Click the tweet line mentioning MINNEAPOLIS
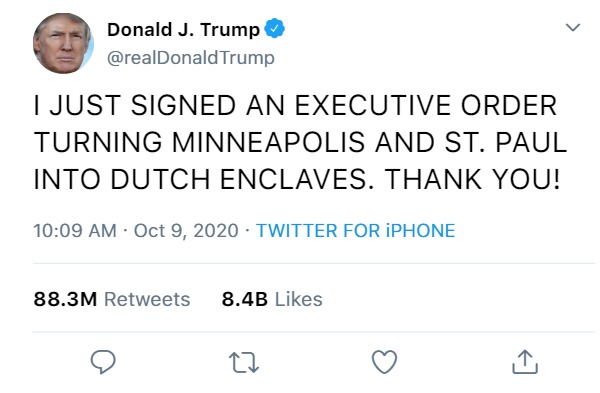The width and height of the screenshot is (600, 393). point(300,142)
